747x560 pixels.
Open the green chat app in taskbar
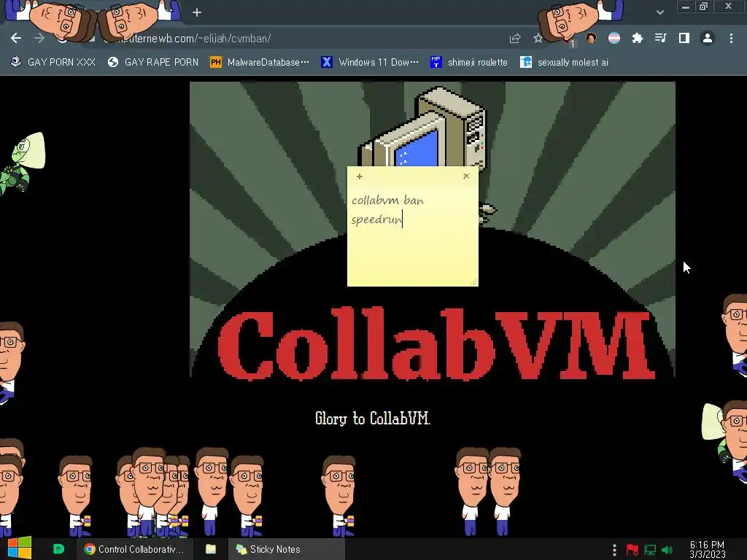(58, 549)
